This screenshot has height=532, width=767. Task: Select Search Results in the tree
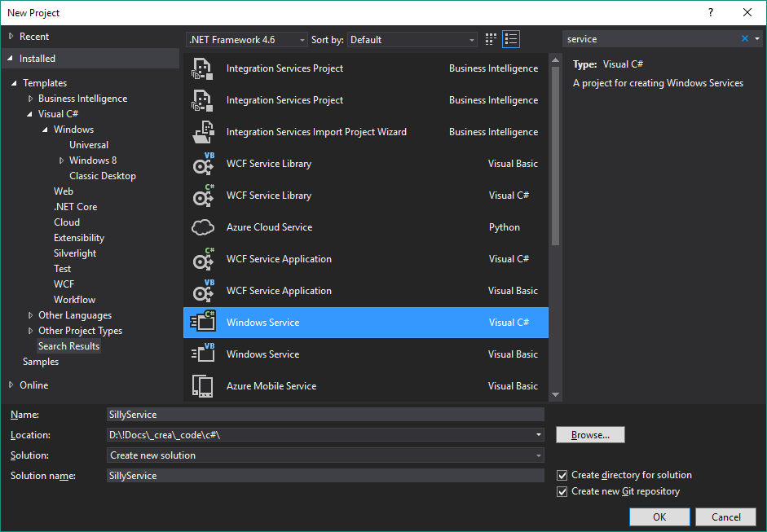69,346
